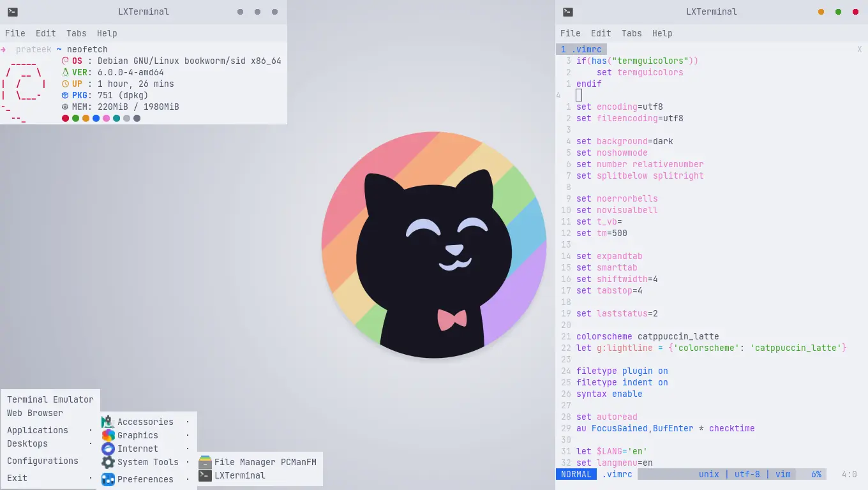This screenshot has height=490, width=868.
Task: Click the line 'set encoding=utf8'
Action: point(620,107)
